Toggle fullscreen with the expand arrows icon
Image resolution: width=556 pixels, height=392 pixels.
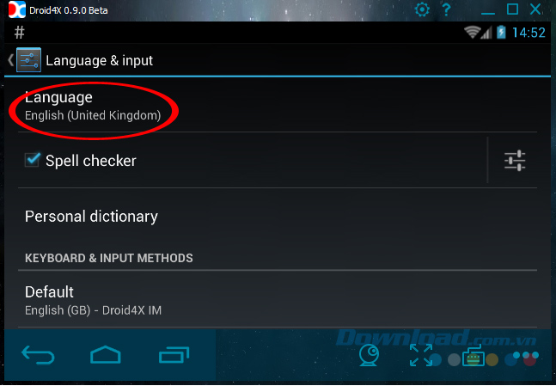tap(420, 355)
